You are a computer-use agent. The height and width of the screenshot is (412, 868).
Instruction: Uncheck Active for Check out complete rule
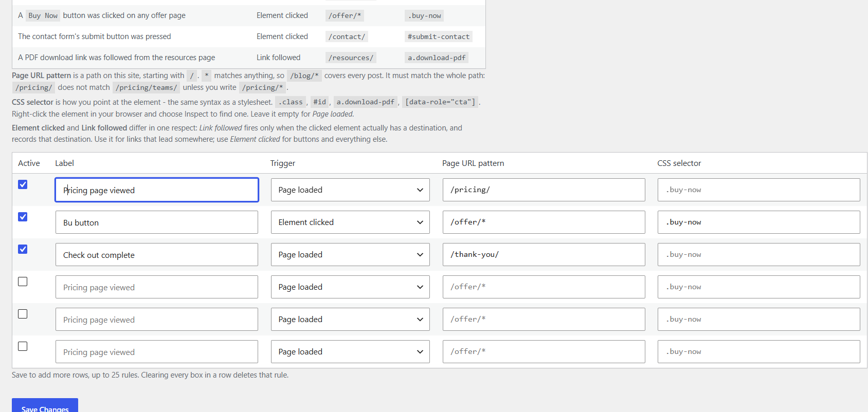tap(23, 249)
